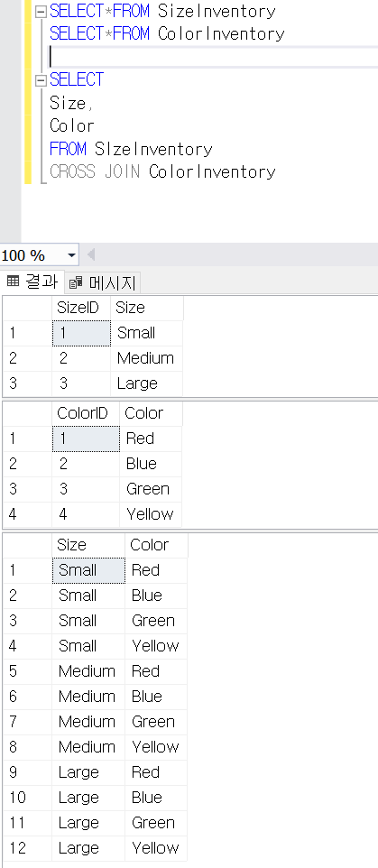Viewport: 378px width, 868px height.
Task: Place cursor on empty editor line
Action: [214, 57]
